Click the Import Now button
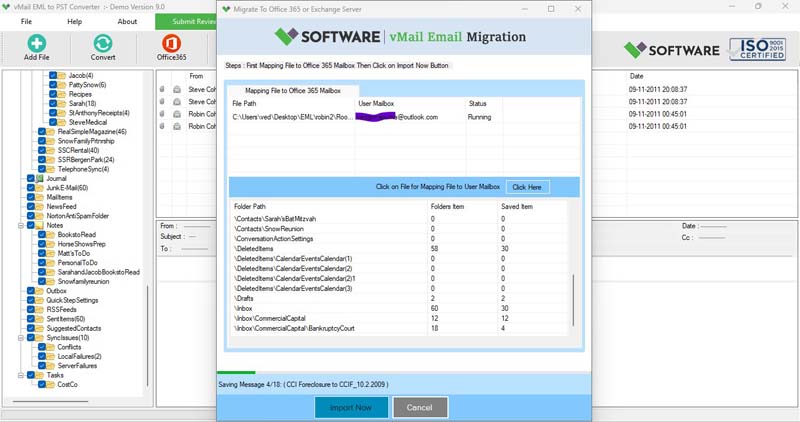Screen dimensions: 800x422 click(x=351, y=407)
